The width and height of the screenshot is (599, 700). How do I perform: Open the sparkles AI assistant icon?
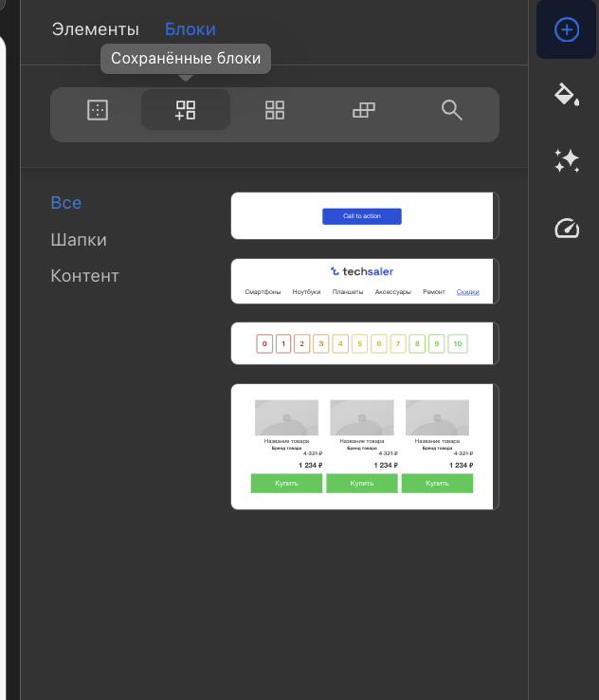click(567, 160)
